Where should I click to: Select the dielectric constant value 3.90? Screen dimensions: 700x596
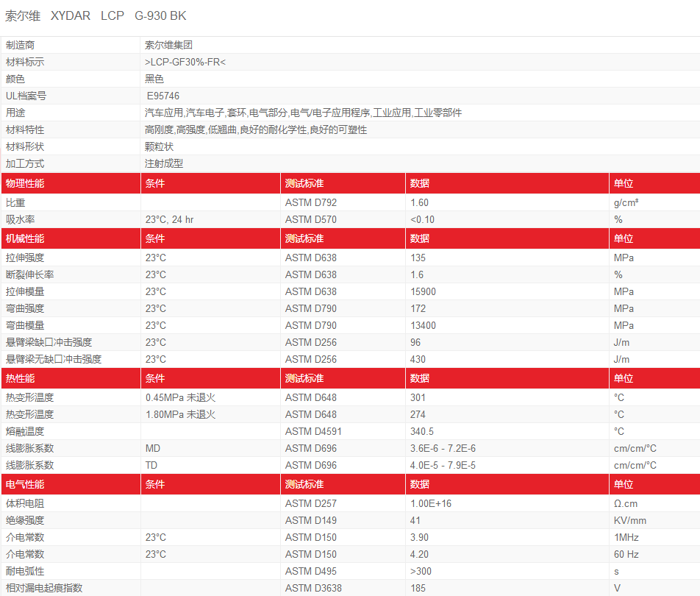tap(419, 537)
